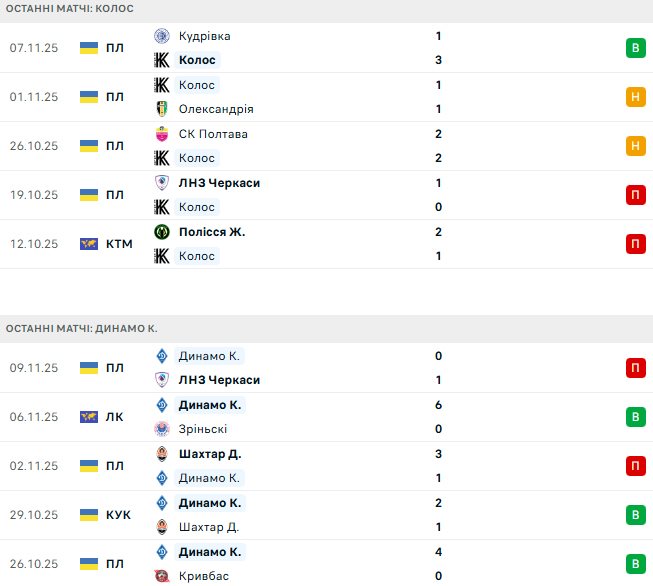653x586 pixels.
Task: Click green В badge for 07.11.25 match
Action: coord(634,48)
